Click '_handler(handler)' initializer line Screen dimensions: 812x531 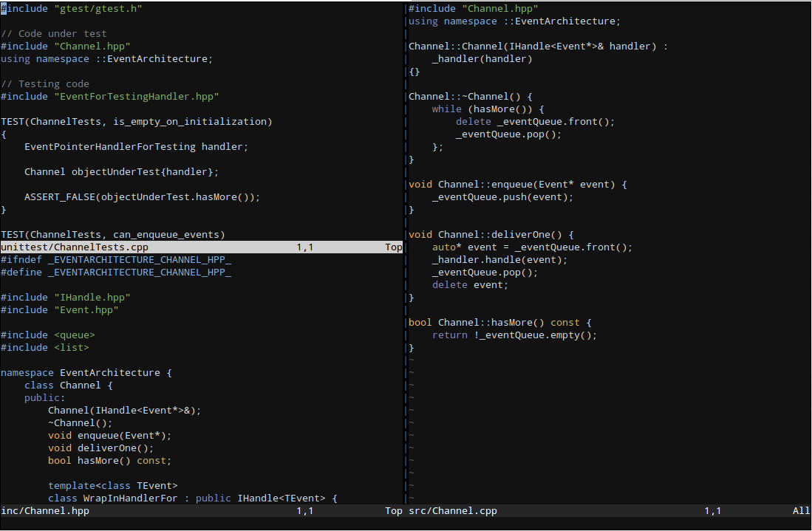pyautogui.click(x=482, y=58)
